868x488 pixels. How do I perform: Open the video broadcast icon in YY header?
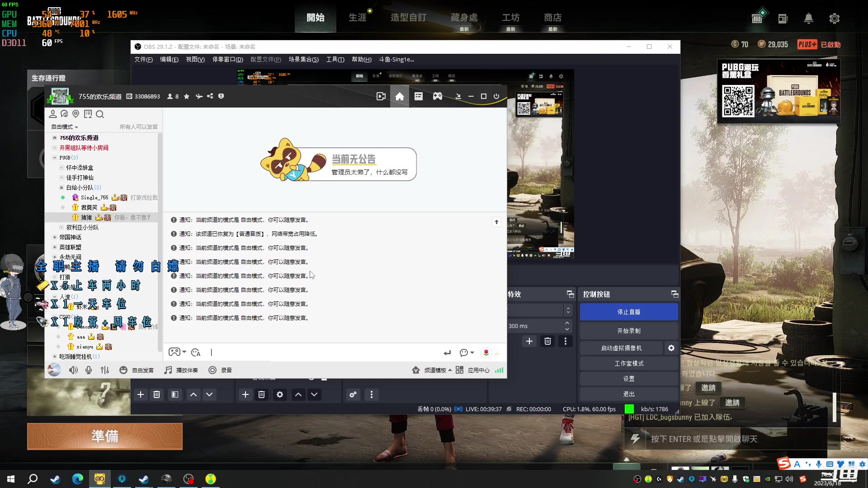point(381,96)
